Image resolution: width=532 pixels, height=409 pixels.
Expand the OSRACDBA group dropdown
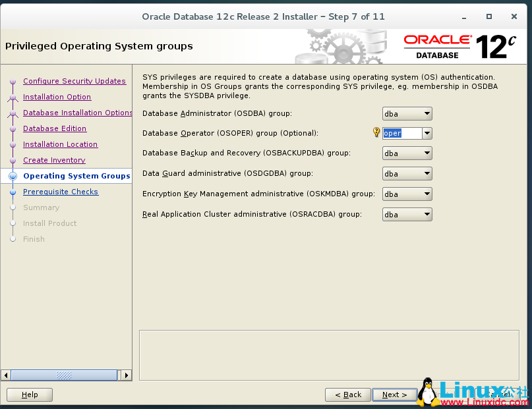pos(426,214)
